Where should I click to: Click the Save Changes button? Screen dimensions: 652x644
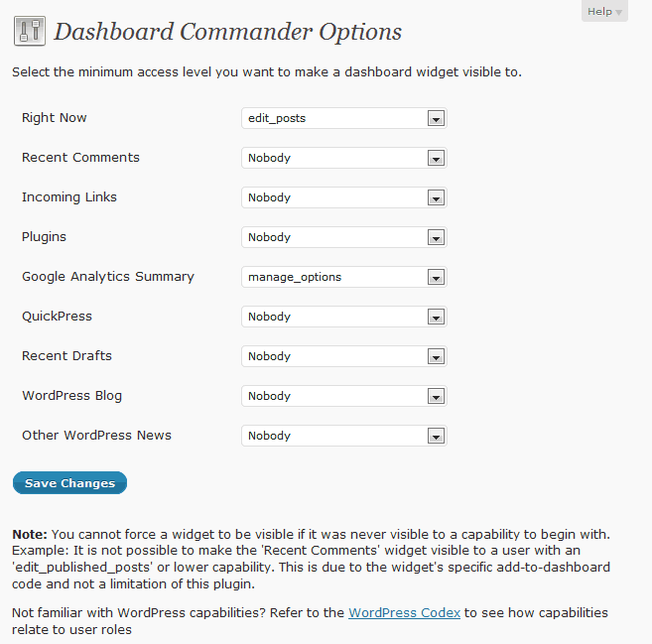pos(69,483)
